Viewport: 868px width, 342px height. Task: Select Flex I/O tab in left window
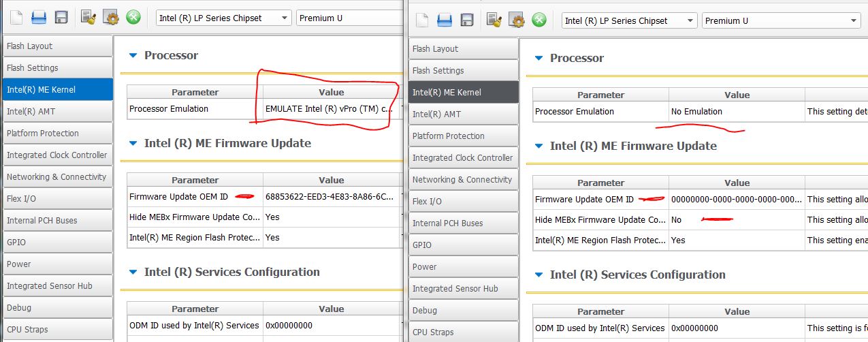click(x=57, y=199)
